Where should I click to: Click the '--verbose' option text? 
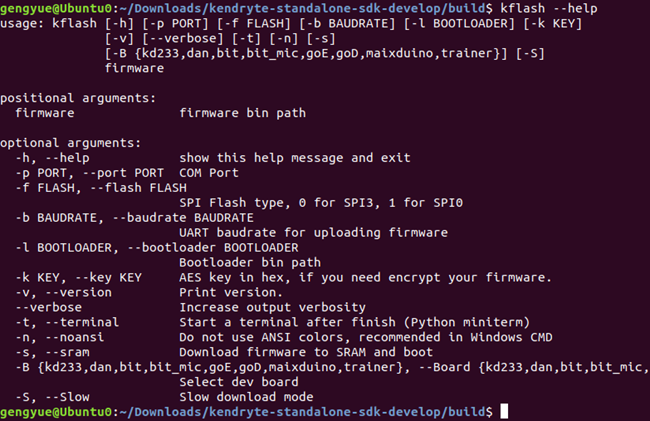point(49,307)
